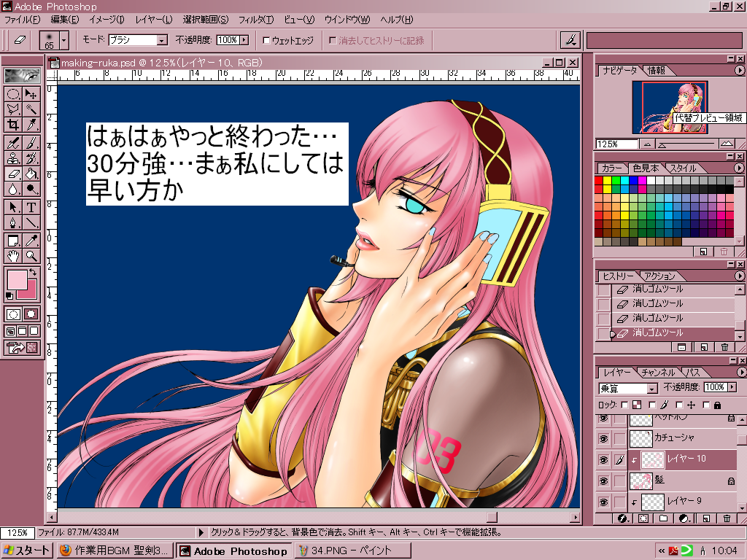The height and width of the screenshot is (560, 747).
Task: Enable lock position checkbox
Action: click(680, 405)
